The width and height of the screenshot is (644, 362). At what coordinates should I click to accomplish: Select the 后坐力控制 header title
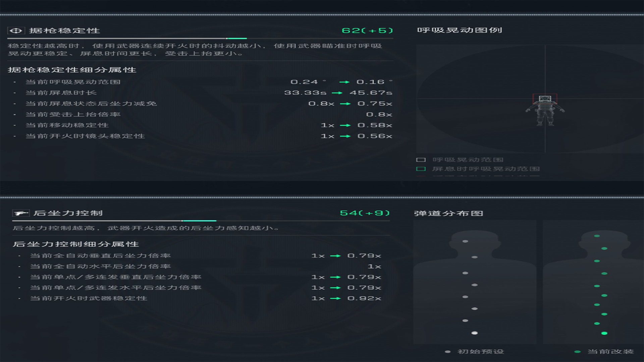click(x=68, y=213)
